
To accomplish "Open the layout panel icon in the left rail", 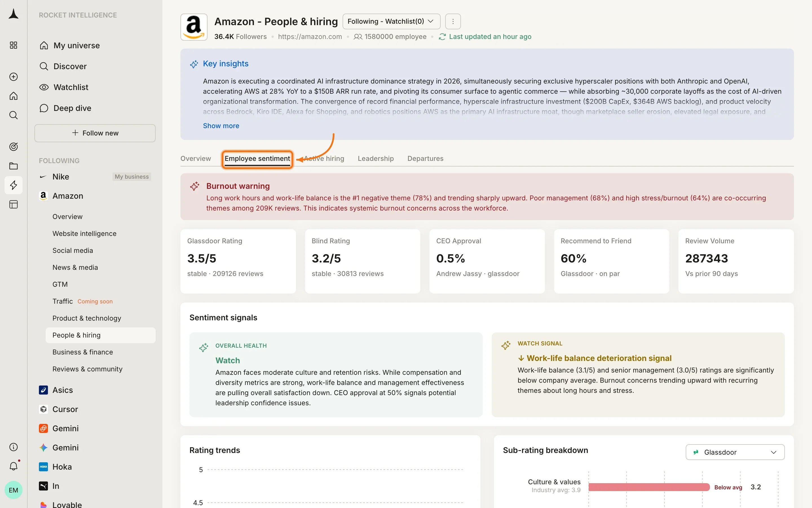I will [x=14, y=204].
